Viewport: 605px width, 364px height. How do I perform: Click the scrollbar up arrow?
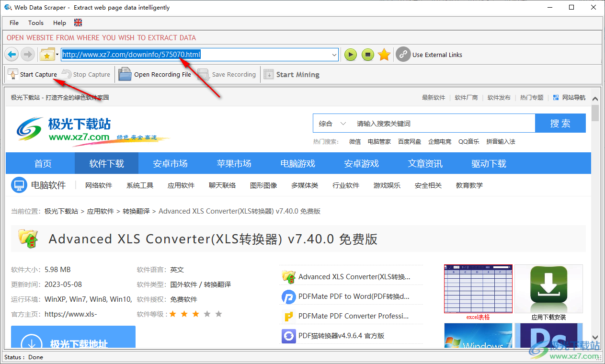click(x=595, y=99)
